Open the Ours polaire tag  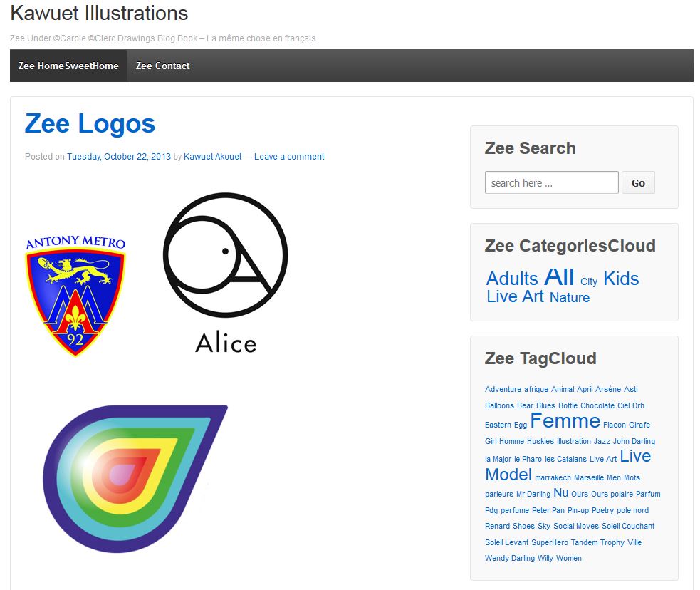(612, 494)
